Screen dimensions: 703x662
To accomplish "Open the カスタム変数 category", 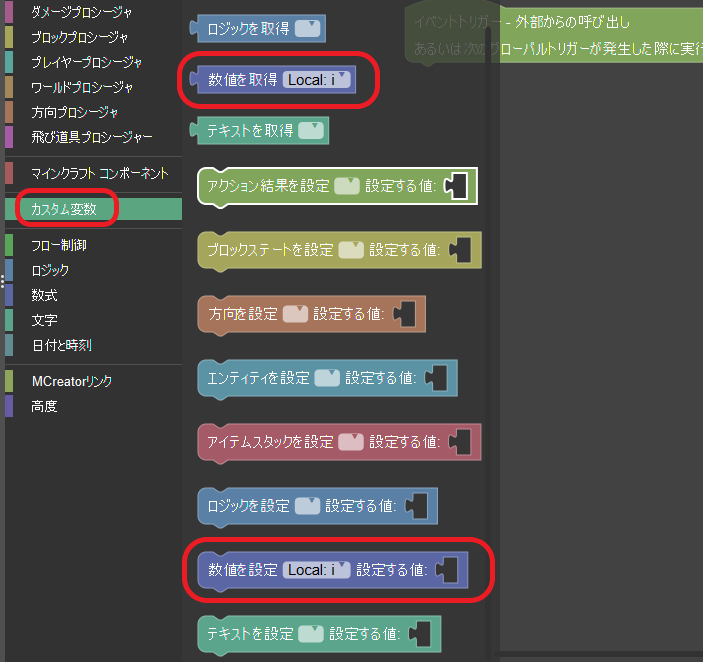I will (64, 209).
